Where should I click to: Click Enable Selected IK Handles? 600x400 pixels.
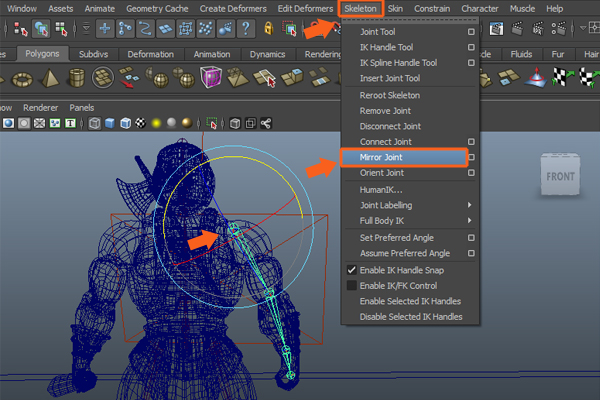[x=409, y=301]
